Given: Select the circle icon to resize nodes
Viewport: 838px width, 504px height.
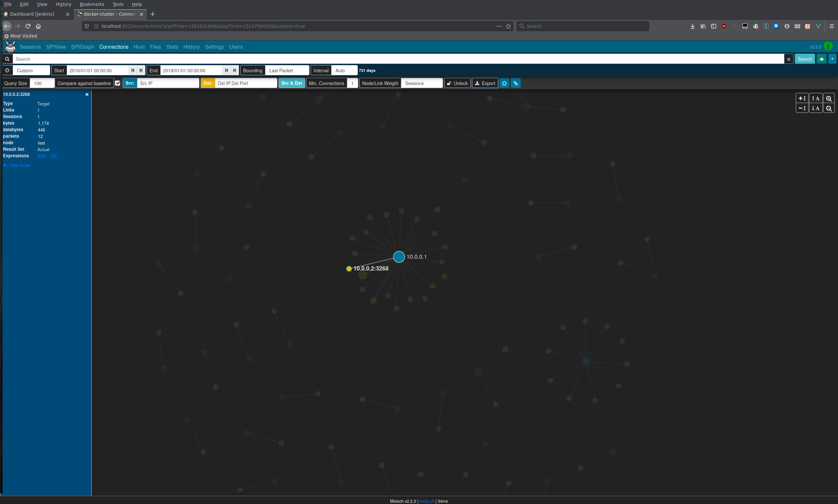Looking at the screenshot, I should coord(504,83).
